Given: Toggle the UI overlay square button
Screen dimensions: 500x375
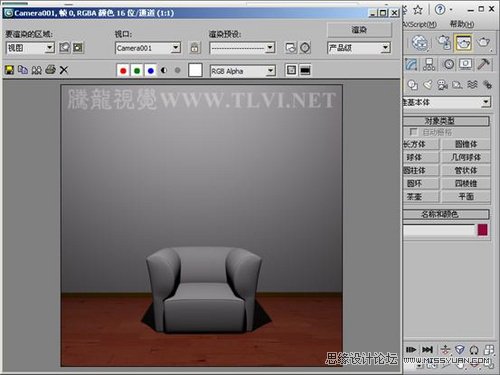Looking at the screenshot, I should pos(291,70).
